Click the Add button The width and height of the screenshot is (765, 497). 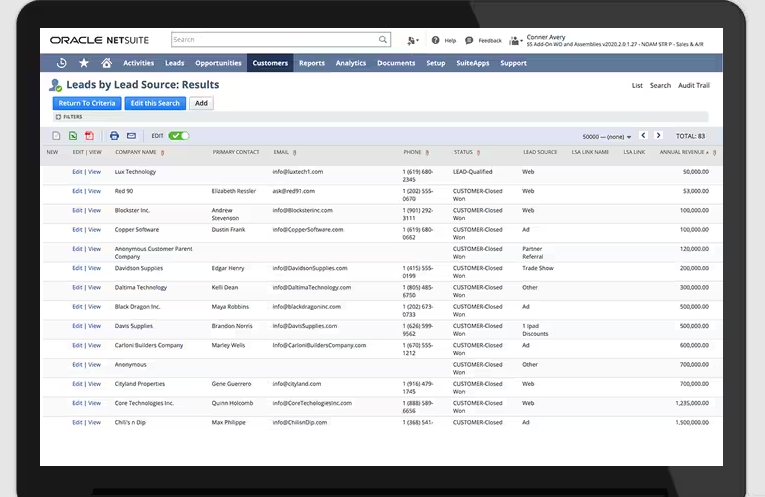pyautogui.click(x=201, y=103)
